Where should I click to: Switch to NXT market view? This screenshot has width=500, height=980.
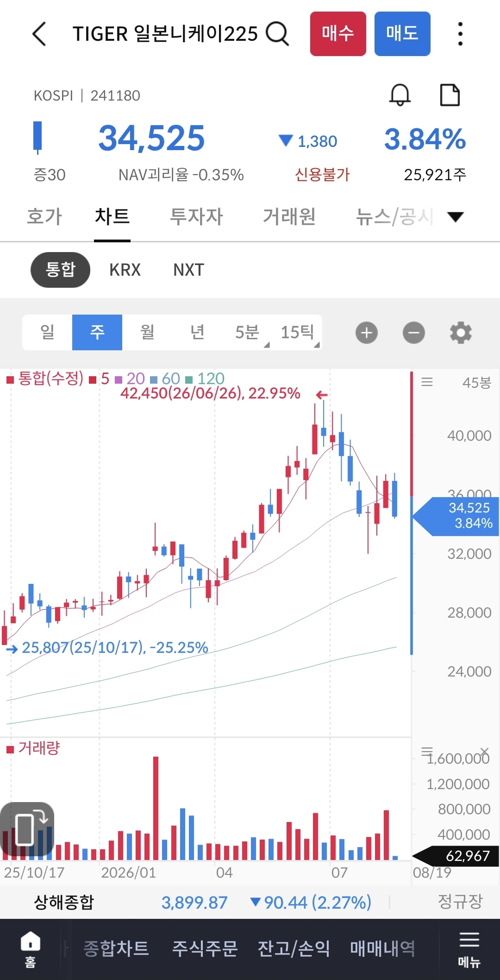click(188, 270)
